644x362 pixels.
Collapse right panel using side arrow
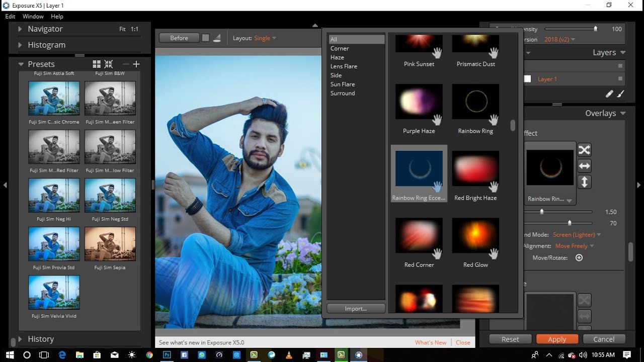tap(639, 185)
